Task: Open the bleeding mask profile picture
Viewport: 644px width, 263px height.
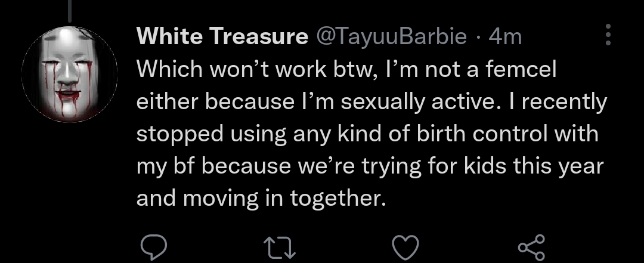Action: pyautogui.click(x=69, y=75)
